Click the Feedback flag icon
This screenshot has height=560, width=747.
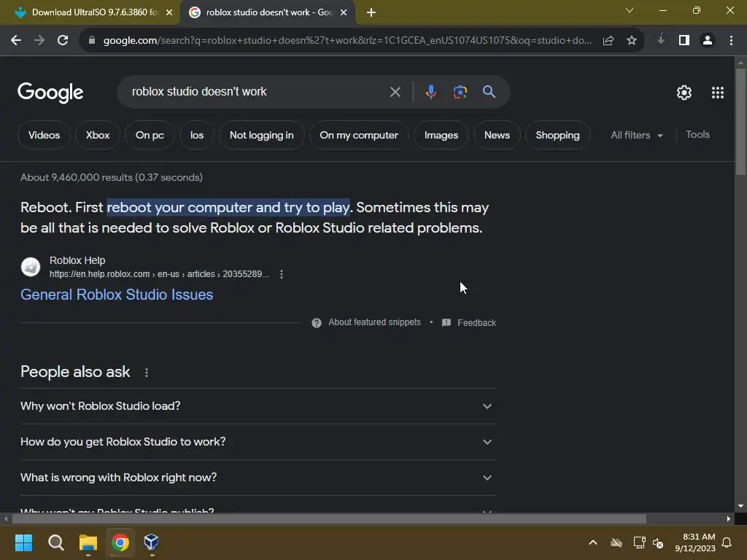[x=446, y=323]
